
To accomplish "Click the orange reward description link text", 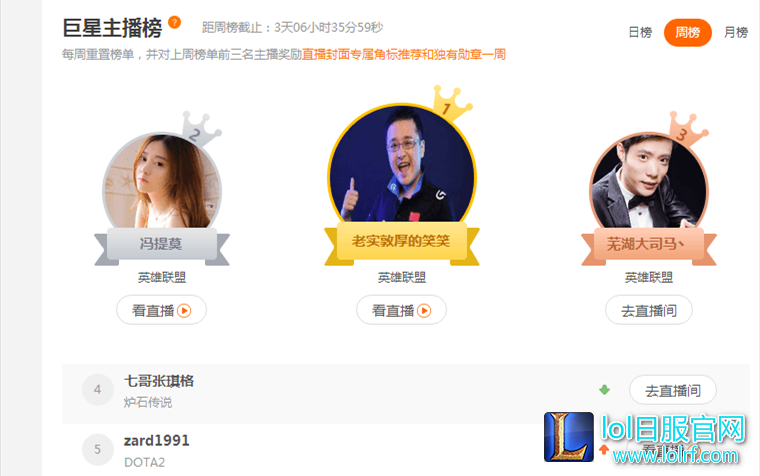I will [x=404, y=54].
